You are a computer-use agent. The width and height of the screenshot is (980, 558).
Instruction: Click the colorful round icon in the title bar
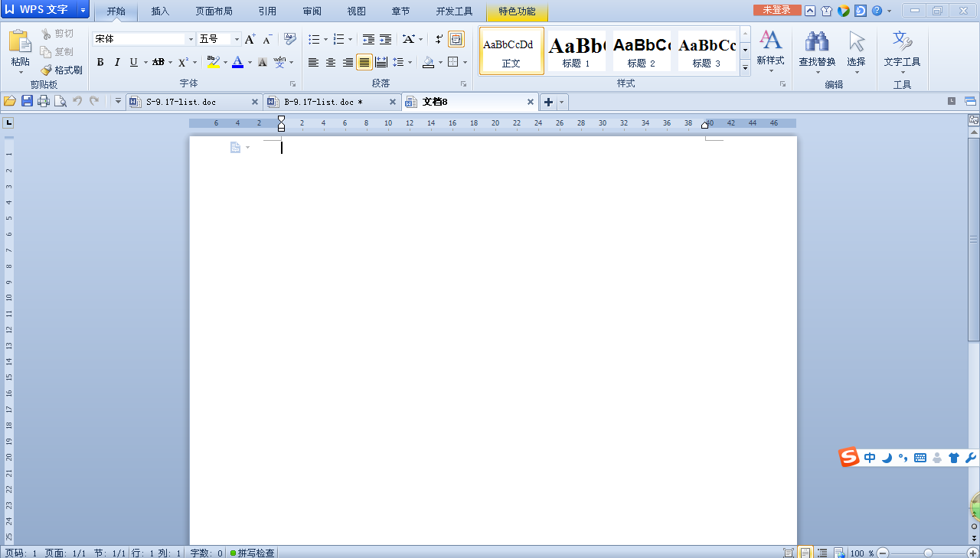[844, 11]
